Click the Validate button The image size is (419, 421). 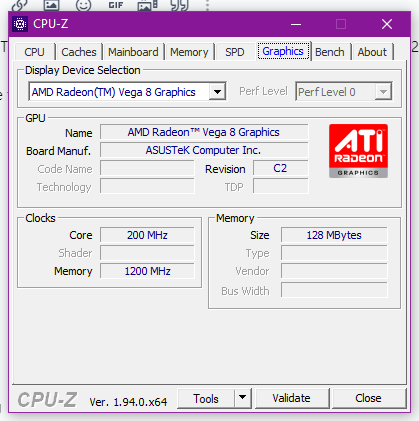291,398
